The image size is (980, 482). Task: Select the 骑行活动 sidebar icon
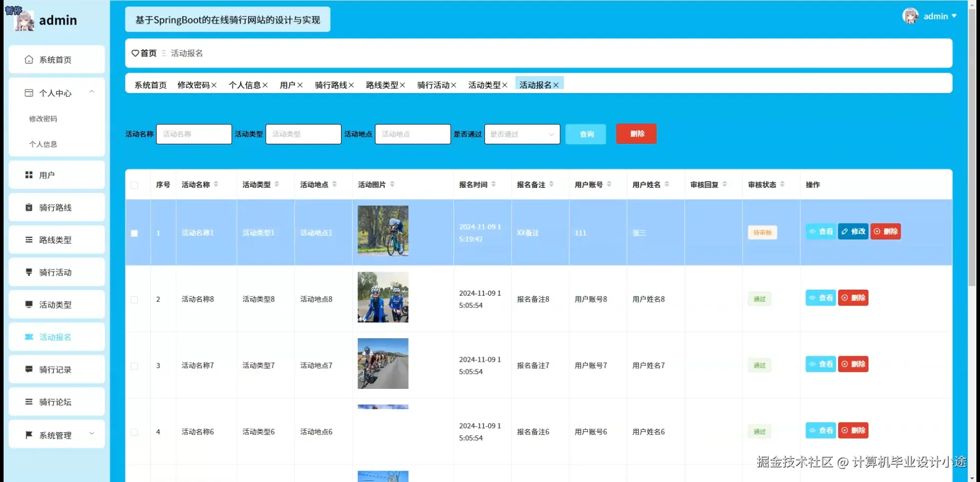[29, 272]
